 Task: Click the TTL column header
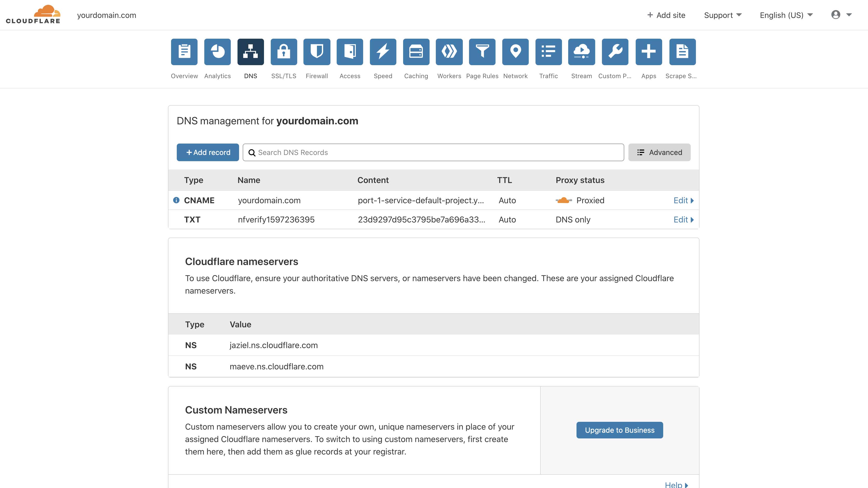coord(504,180)
